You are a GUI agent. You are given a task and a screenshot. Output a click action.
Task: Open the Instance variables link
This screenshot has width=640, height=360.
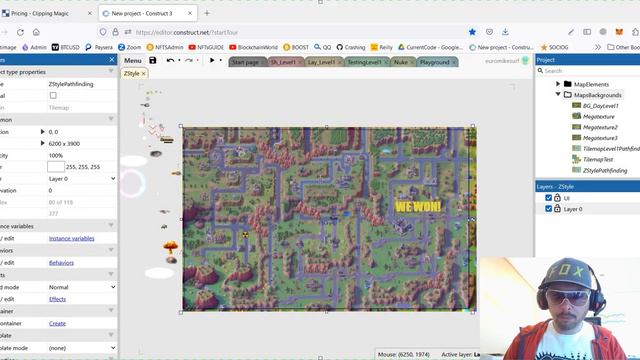[71, 238]
